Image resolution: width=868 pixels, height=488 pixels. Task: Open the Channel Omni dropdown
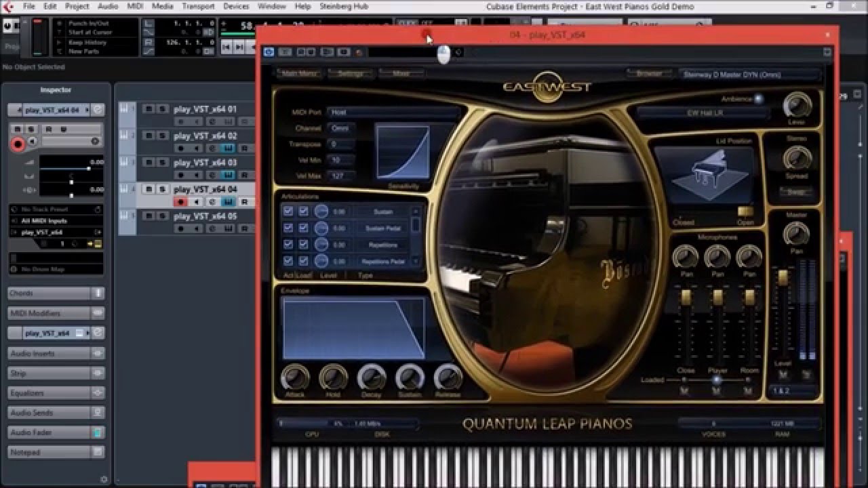point(341,128)
